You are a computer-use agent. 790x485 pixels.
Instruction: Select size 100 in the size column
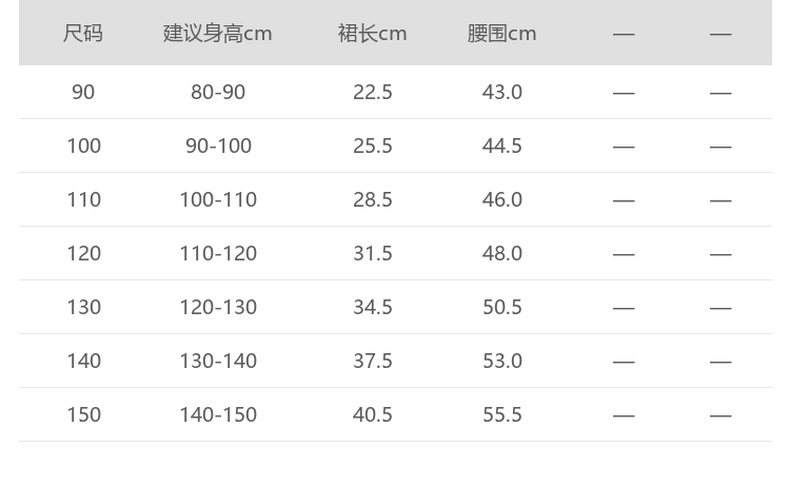point(84,146)
